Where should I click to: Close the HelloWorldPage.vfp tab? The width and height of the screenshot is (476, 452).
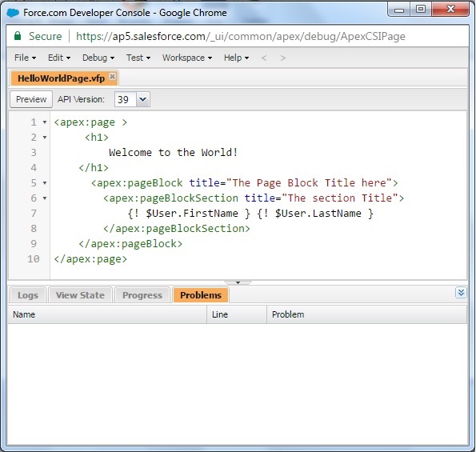tap(112, 76)
